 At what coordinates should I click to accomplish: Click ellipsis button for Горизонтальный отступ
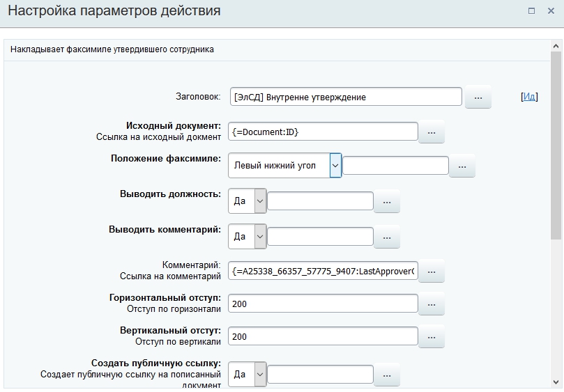click(431, 304)
